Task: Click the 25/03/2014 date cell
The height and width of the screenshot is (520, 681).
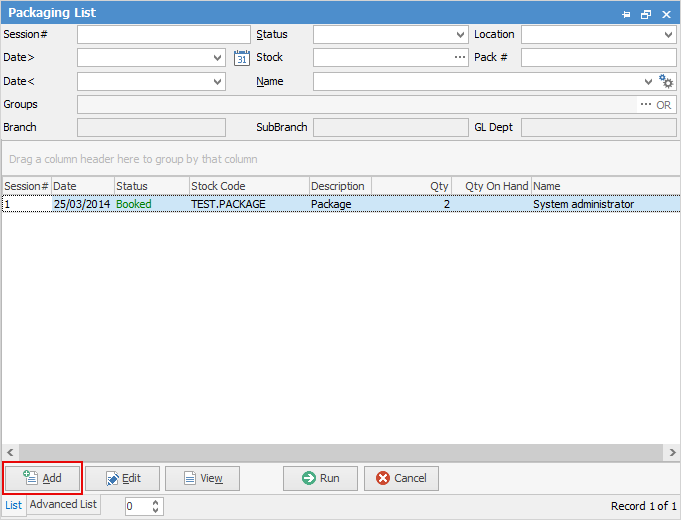Action: tap(83, 204)
